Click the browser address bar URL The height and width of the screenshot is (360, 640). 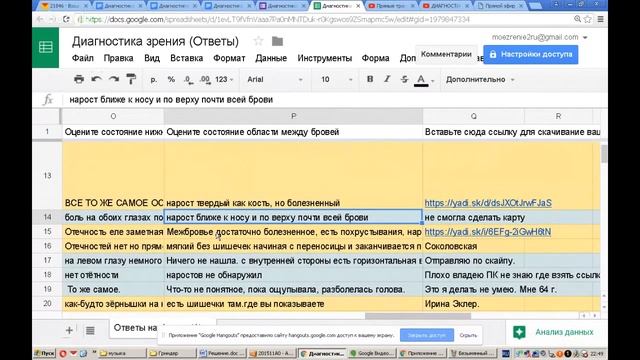coord(278,19)
